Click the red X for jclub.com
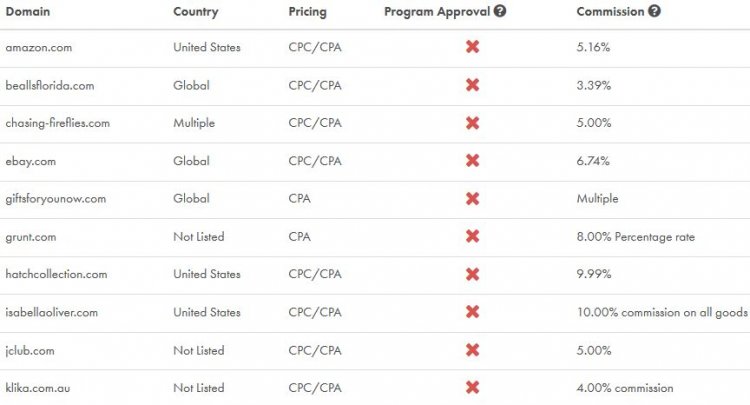 pos(472,350)
